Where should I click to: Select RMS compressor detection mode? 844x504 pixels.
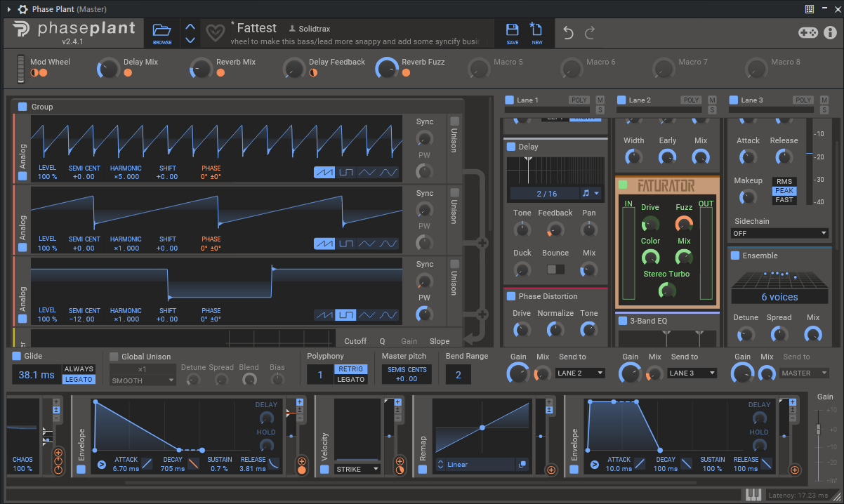(784, 181)
